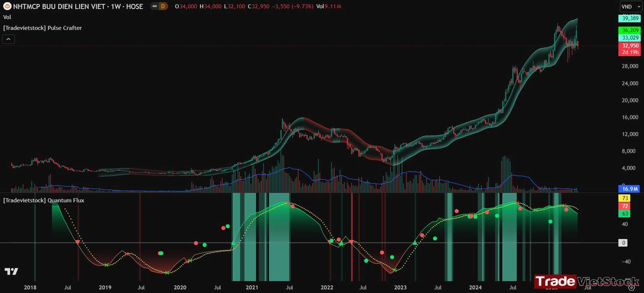Screen dimensions: 644x293
Task: Click the 2018 label on the time axis
Action: pyautogui.click(x=30, y=287)
